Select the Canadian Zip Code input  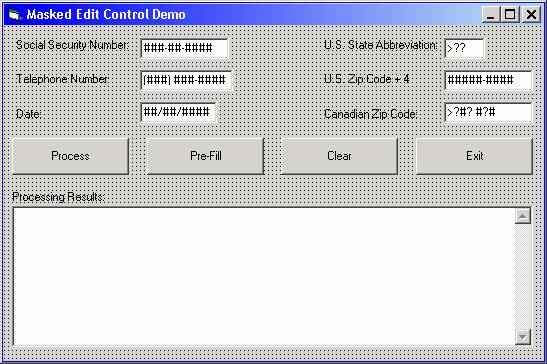click(488, 112)
